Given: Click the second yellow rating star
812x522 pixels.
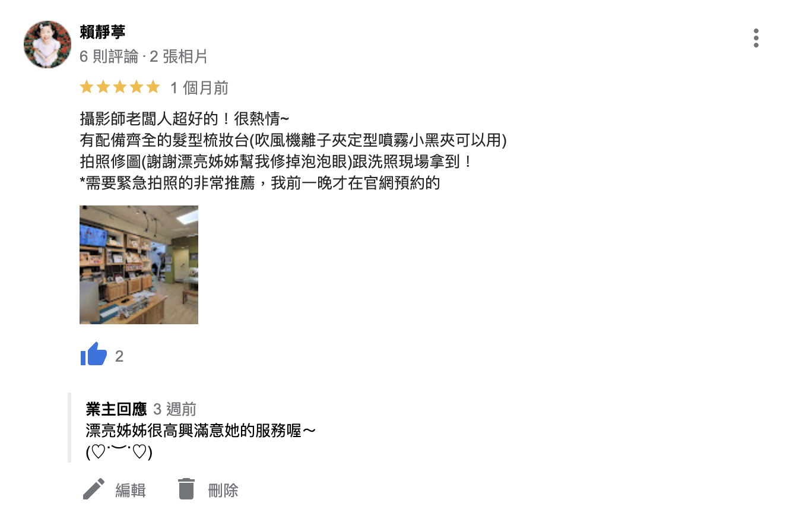Looking at the screenshot, I should [103, 87].
